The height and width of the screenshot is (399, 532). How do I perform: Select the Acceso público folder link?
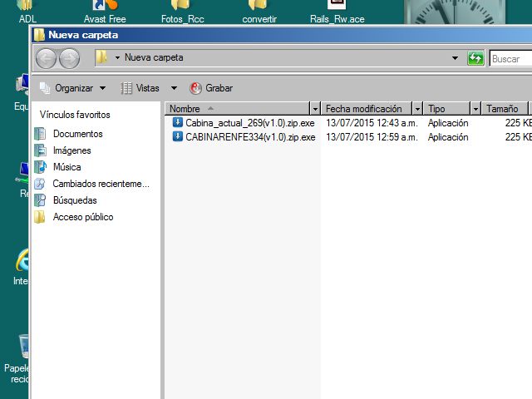83,217
